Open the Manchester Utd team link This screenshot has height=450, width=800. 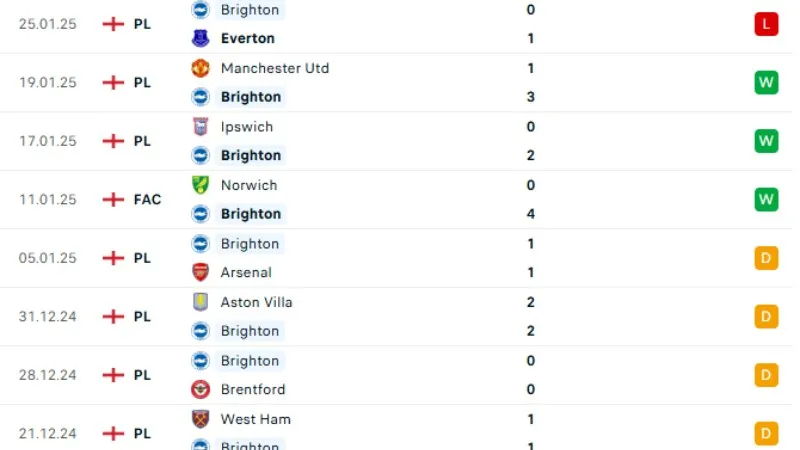click(274, 68)
